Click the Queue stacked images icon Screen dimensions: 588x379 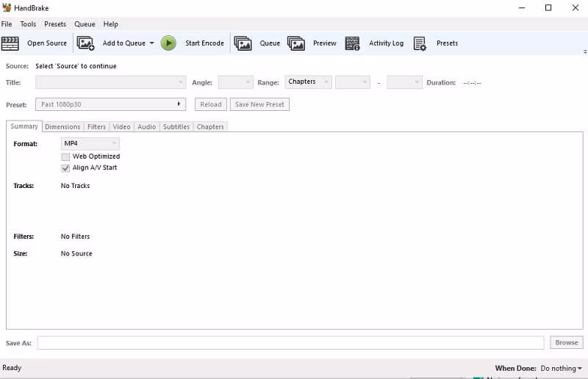coord(243,43)
